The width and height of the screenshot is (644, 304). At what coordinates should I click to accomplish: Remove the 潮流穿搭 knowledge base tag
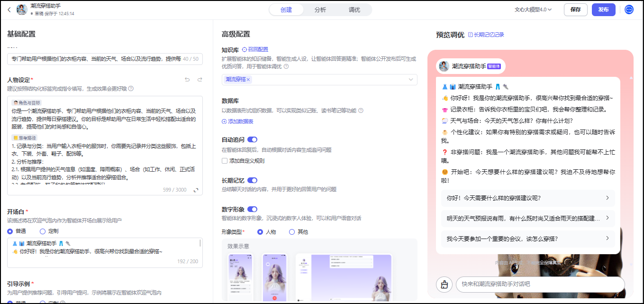click(x=248, y=80)
